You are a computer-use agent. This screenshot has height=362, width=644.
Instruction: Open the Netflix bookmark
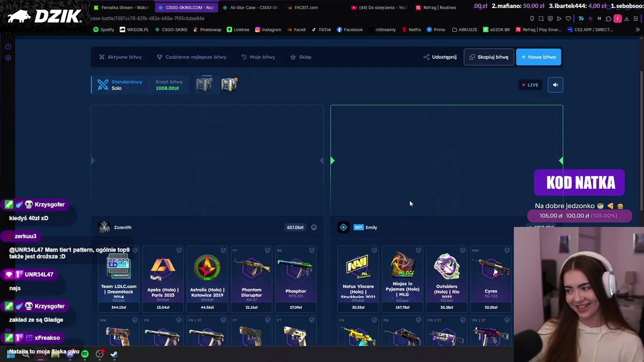pos(411,30)
